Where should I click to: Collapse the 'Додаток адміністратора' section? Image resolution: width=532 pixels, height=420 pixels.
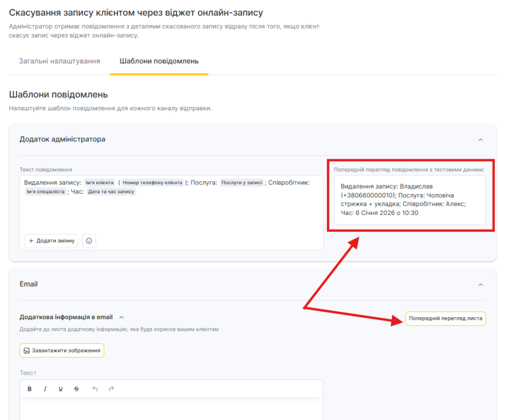(480, 140)
